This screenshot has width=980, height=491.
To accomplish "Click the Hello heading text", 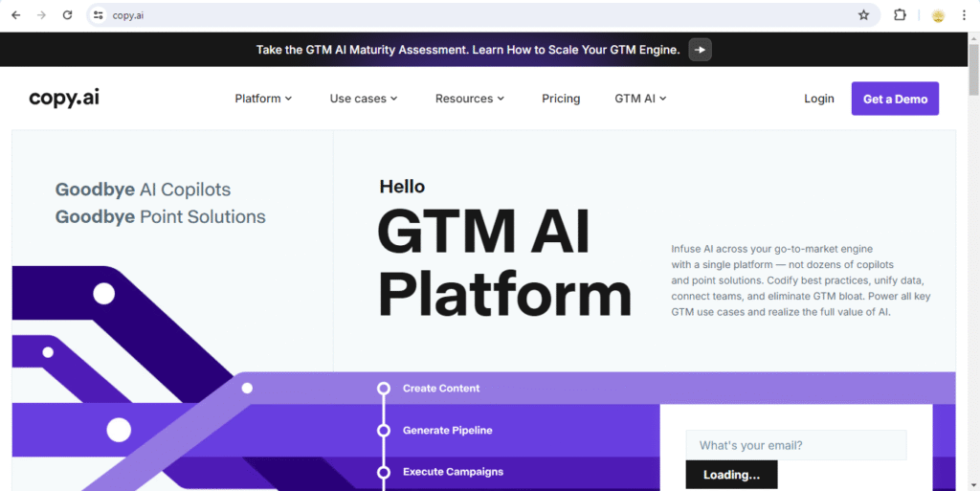I will (402, 186).
